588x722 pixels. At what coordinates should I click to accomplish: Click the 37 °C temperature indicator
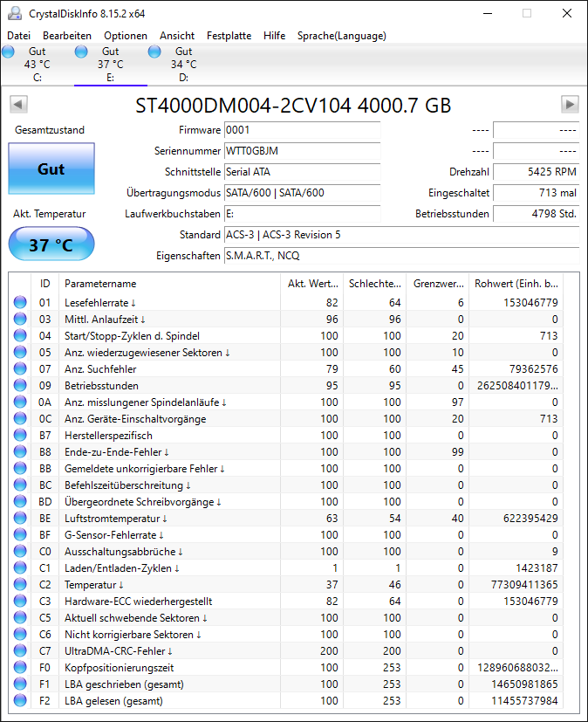[51, 244]
